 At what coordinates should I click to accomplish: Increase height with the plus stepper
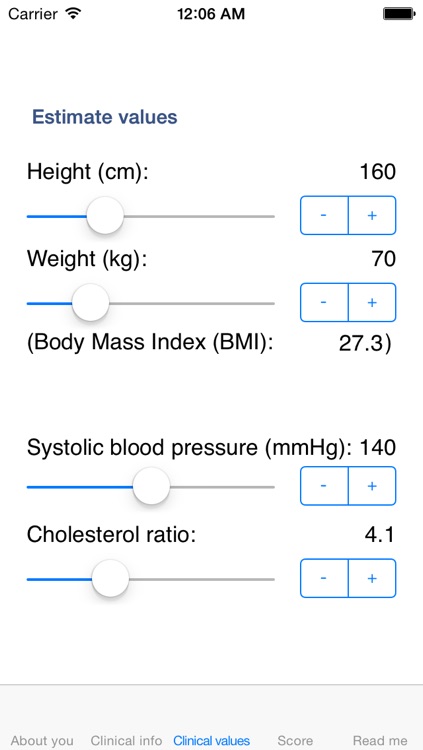(372, 215)
